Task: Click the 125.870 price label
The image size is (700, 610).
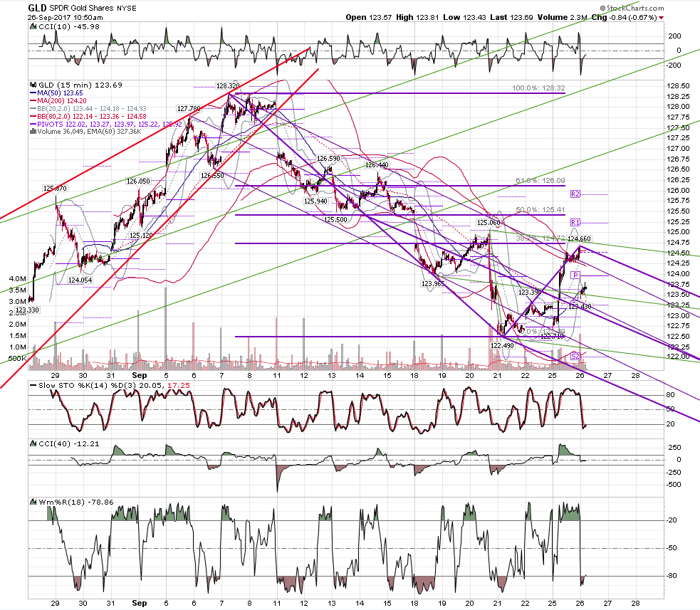Action: [x=55, y=189]
